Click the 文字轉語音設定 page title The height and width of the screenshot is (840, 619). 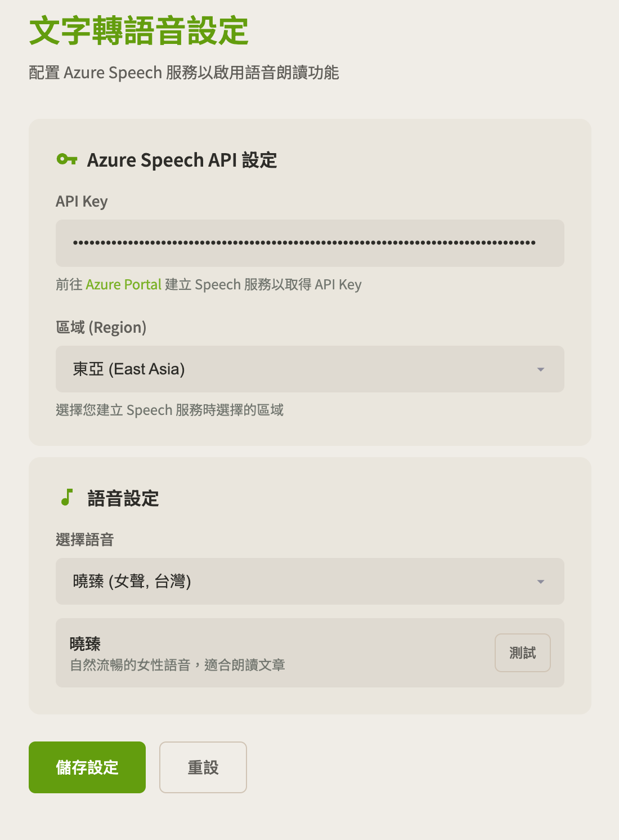(138, 31)
